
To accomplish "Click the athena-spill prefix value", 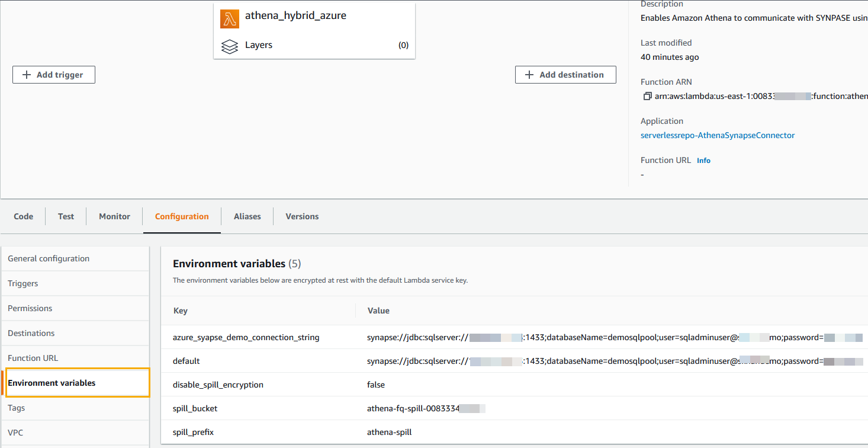I will tap(389, 432).
